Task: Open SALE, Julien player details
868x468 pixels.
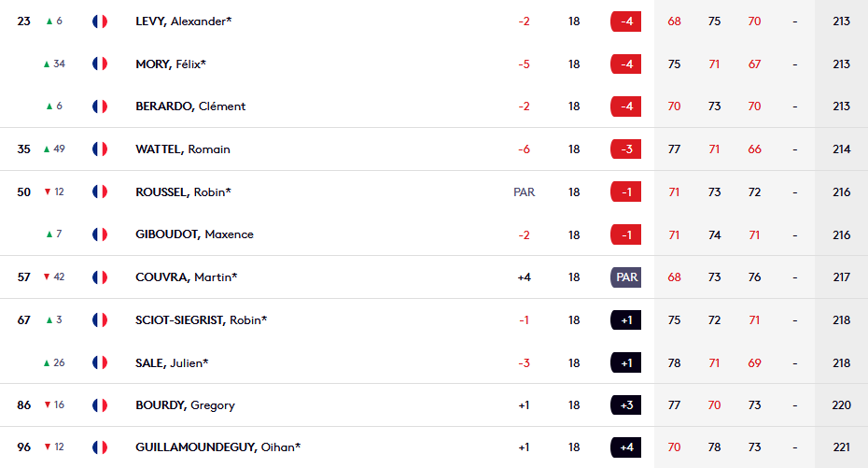Action: (172, 362)
